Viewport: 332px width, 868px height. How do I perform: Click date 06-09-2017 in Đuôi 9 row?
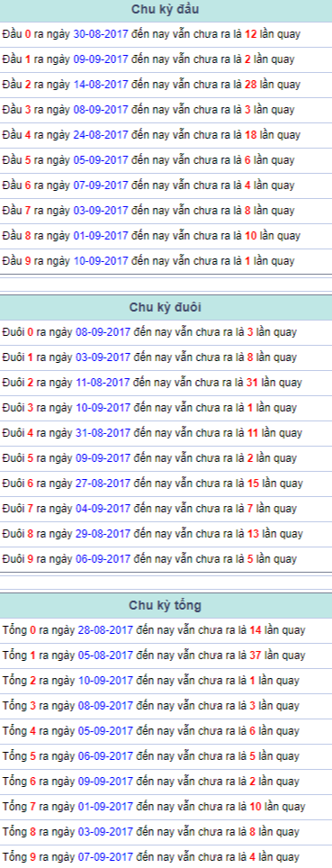coord(103,559)
